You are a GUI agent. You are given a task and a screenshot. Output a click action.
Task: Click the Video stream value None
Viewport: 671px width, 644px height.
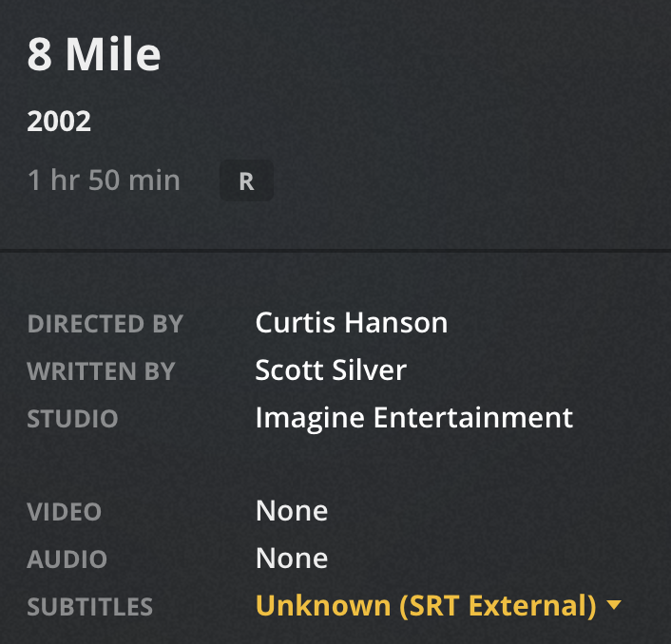[x=291, y=511]
